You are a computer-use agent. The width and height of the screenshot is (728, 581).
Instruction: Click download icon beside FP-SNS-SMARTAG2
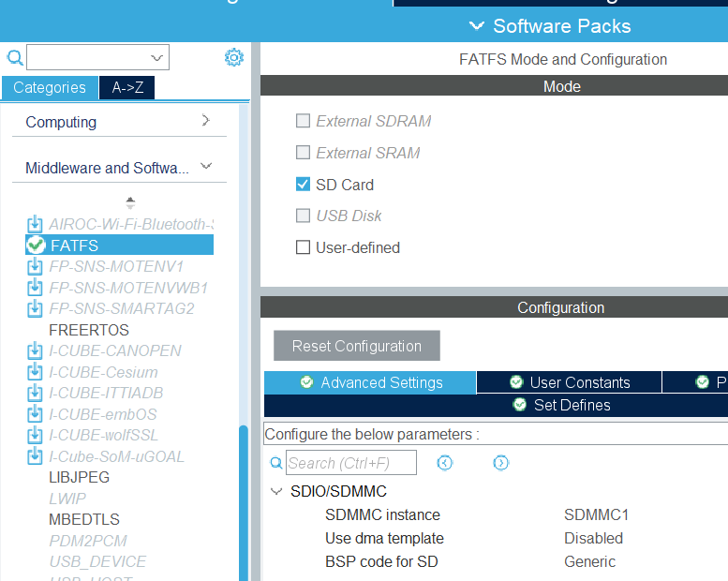click(35, 308)
